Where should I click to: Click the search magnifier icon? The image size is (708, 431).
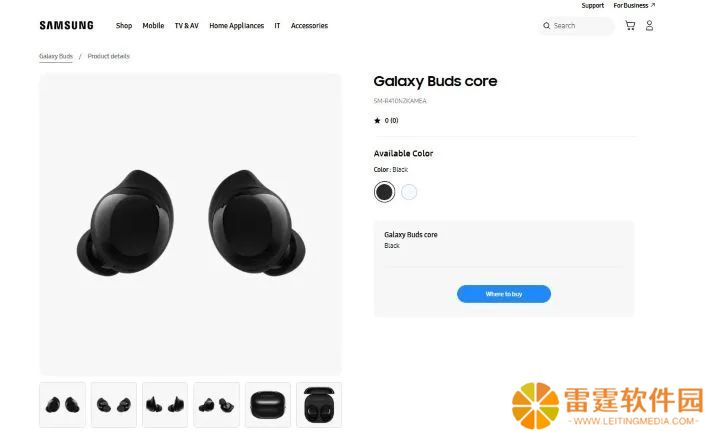tap(546, 26)
